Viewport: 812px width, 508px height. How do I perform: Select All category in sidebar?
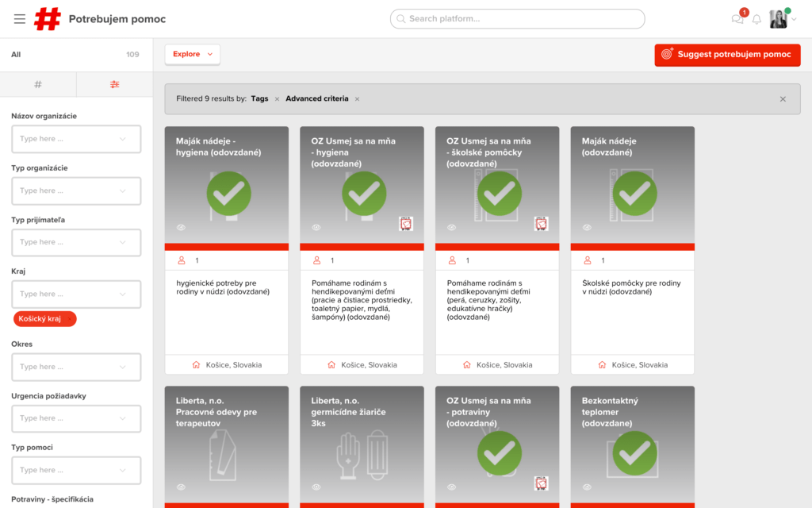[17, 55]
